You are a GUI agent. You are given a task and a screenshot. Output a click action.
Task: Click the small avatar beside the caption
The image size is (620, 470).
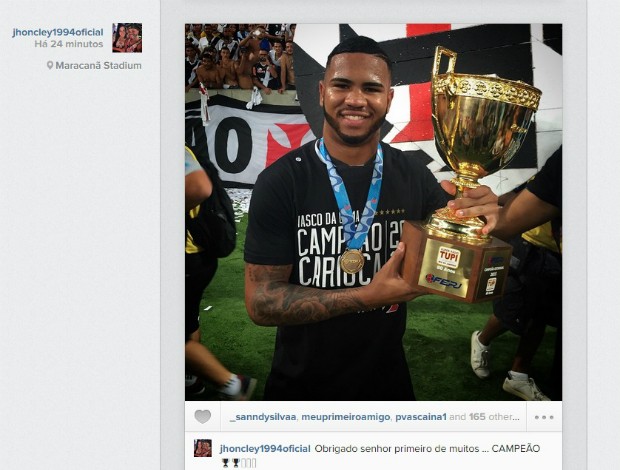point(202,448)
